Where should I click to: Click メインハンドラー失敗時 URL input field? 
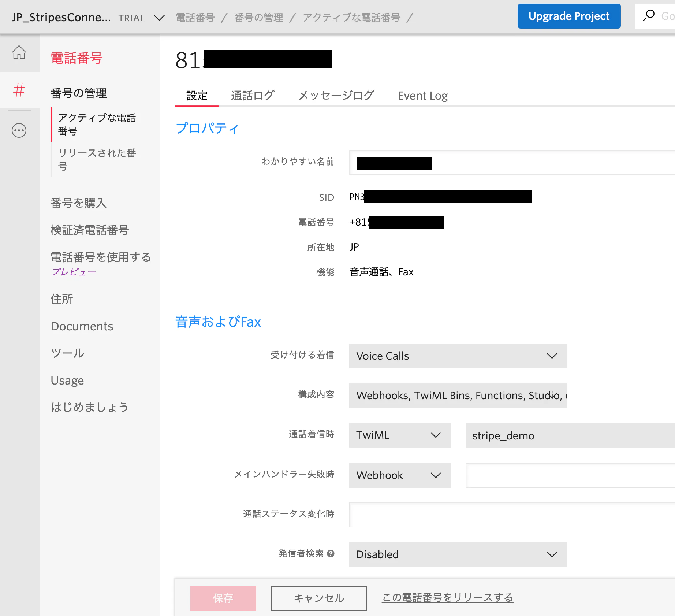coord(570,475)
